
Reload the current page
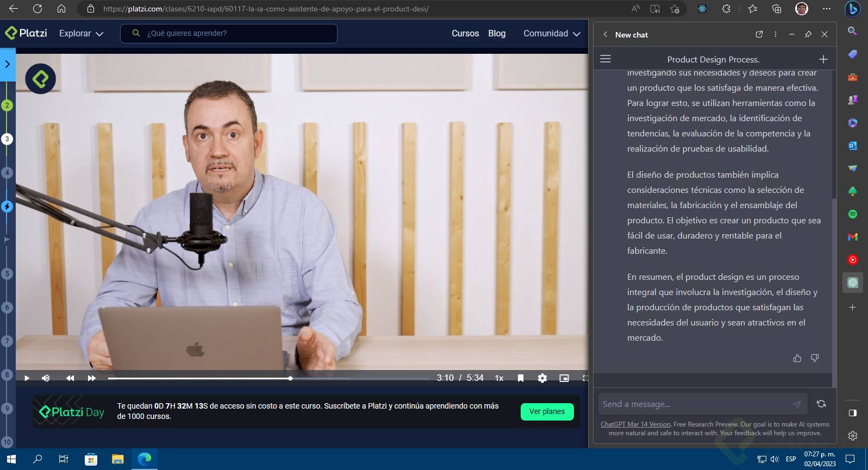38,9
